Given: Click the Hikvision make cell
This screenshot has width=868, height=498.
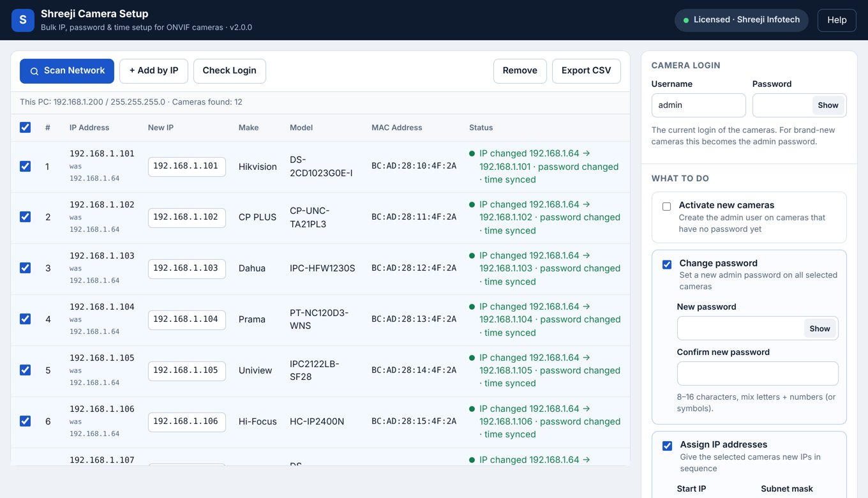Looking at the screenshot, I should point(258,167).
